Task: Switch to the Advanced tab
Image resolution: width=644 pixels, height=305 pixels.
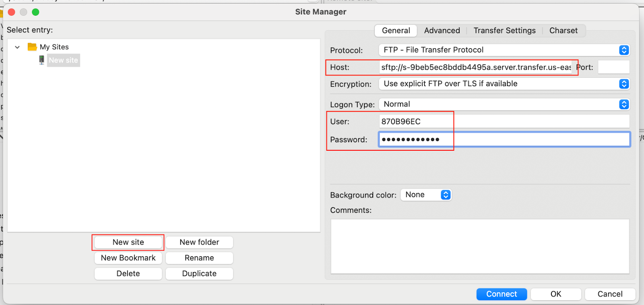Action: [442, 31]
